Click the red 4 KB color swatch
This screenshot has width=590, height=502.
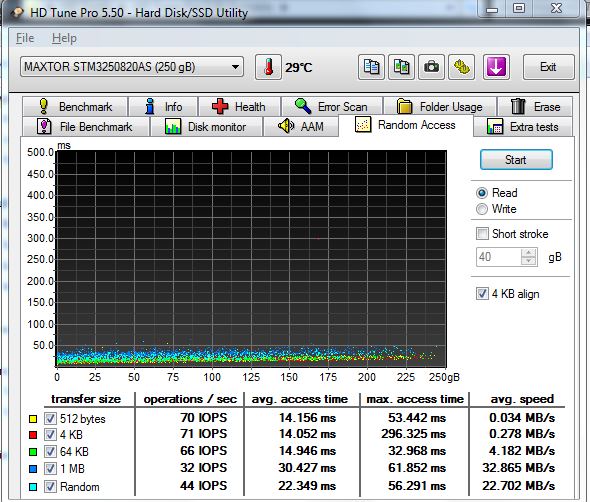(33, 435)
